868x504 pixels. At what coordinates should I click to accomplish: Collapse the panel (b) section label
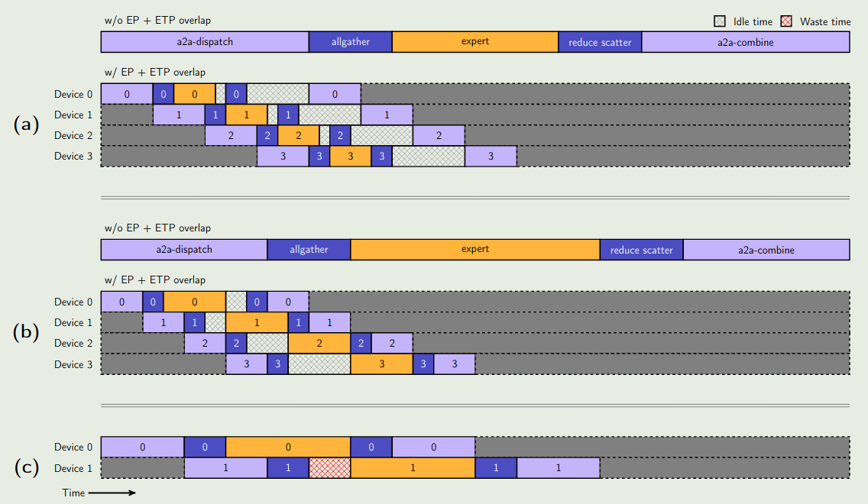pos(25,332)
